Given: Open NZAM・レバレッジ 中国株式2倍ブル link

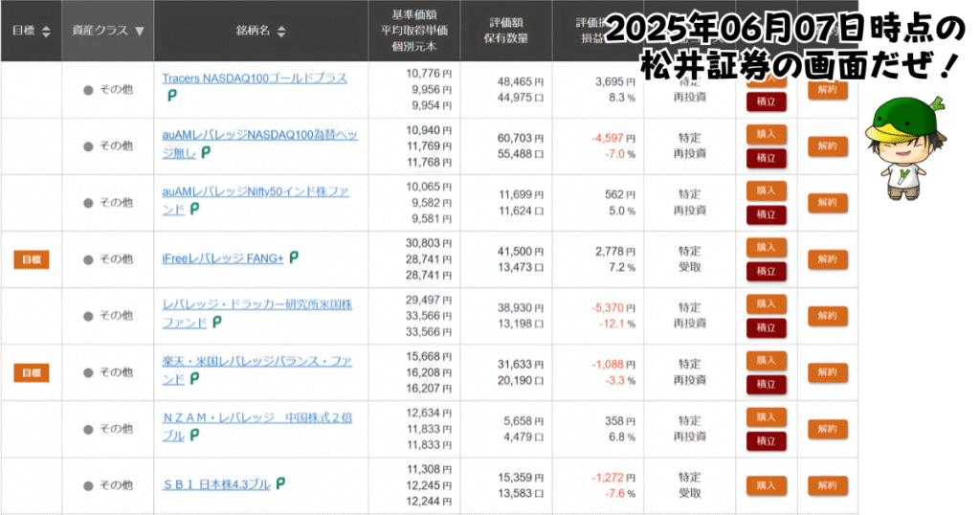Looking at the screenshot, I should [x=256, y=426].
